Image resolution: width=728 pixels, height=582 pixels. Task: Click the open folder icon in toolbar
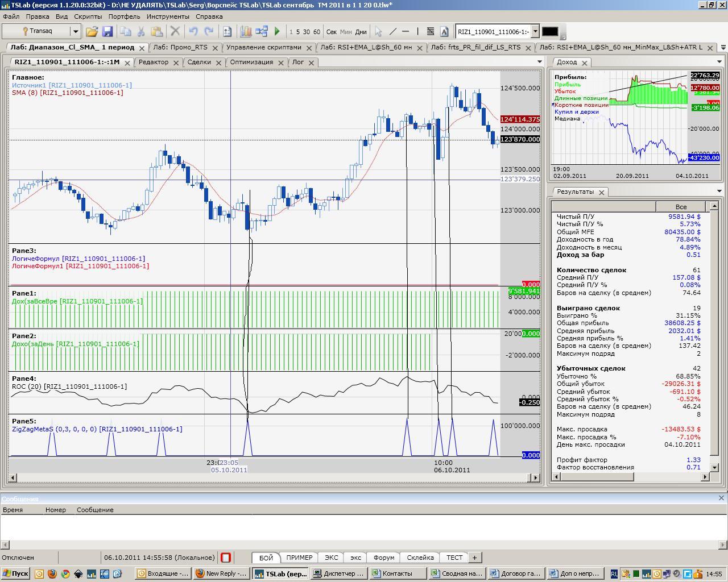[x=92, y=32]
